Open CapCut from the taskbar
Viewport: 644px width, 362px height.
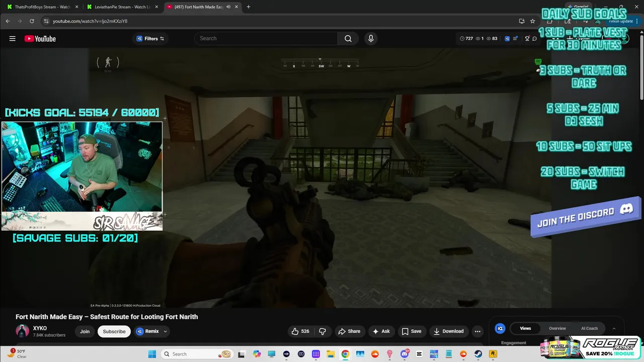tap(419, 354)
